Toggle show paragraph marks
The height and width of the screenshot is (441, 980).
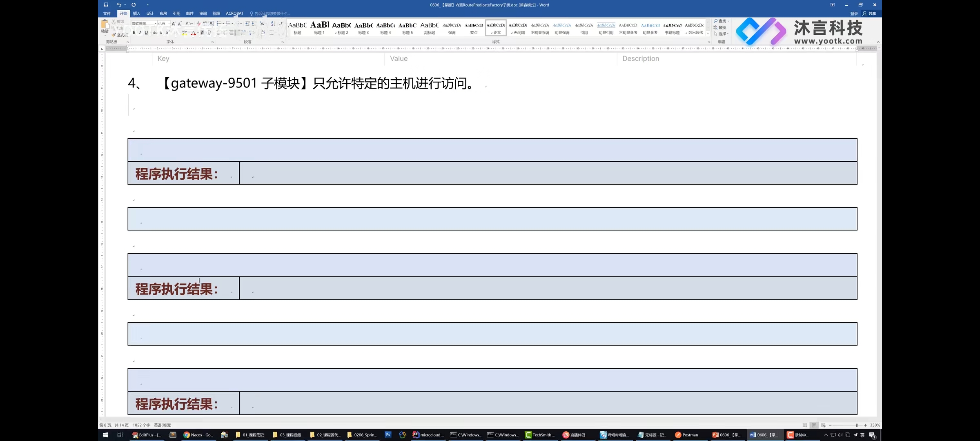click(281, 24)
